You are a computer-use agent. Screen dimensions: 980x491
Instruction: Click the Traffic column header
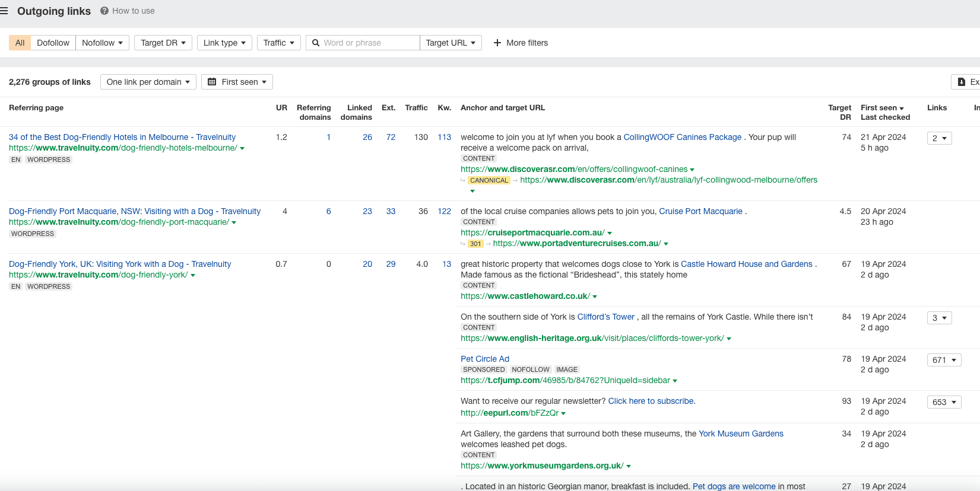pyautogui.click(x=416, y=107)
